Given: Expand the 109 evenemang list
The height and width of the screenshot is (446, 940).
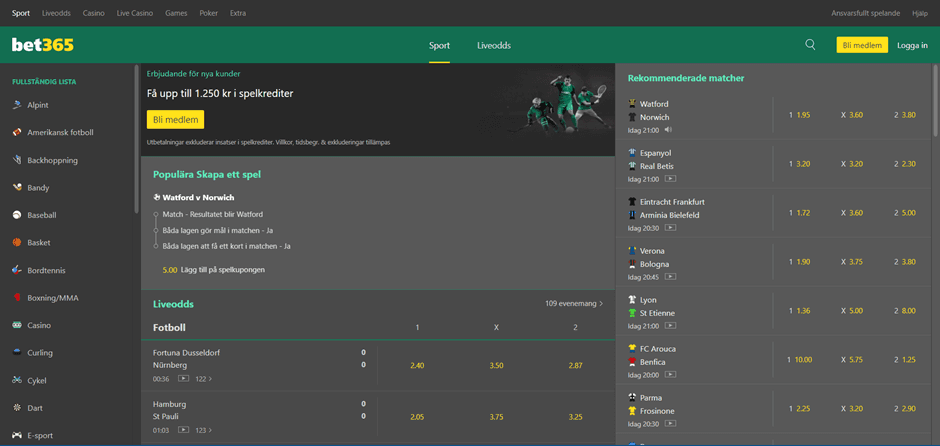Looking at the screenshot, I should pyautogui.click(x=574, y=303).
